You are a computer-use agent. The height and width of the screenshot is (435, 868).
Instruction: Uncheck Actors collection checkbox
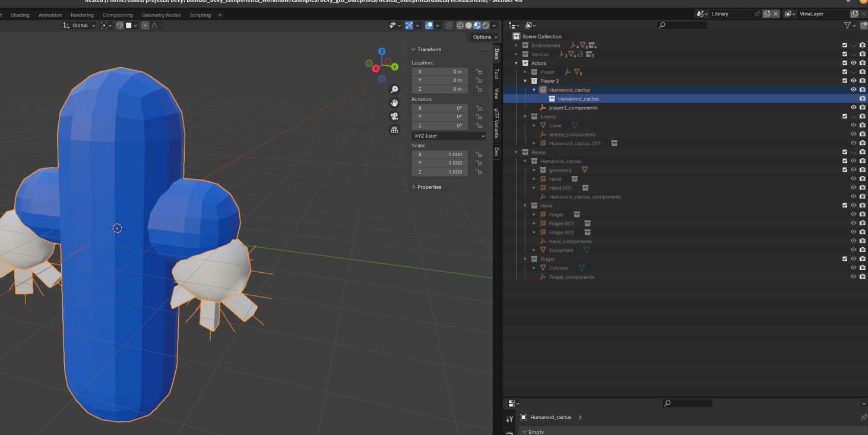(845, 63)
